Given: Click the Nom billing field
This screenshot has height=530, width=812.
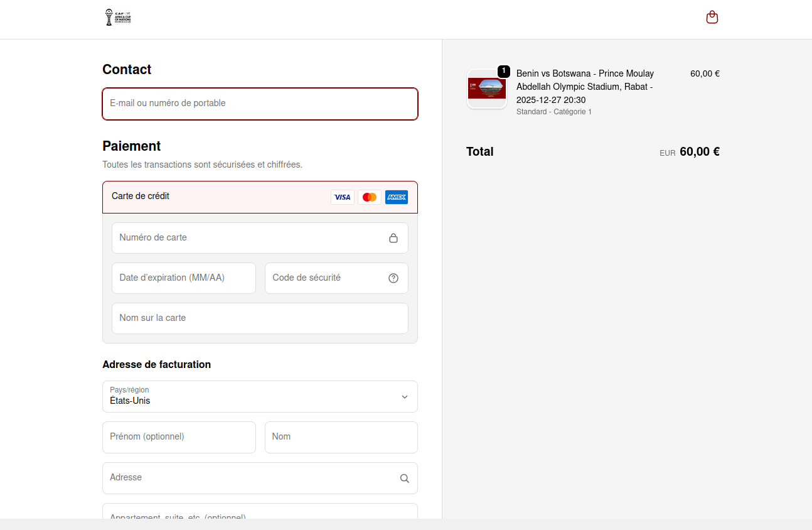Looking at the screenshot, I should click(x=341, y=437).
